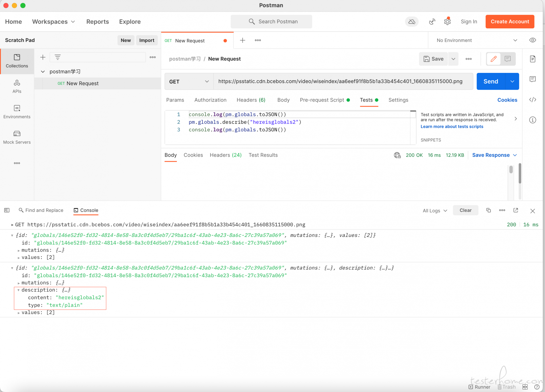545x392 pixels.
Task: Open Explore in top navigation
Action: pos(130,22)
